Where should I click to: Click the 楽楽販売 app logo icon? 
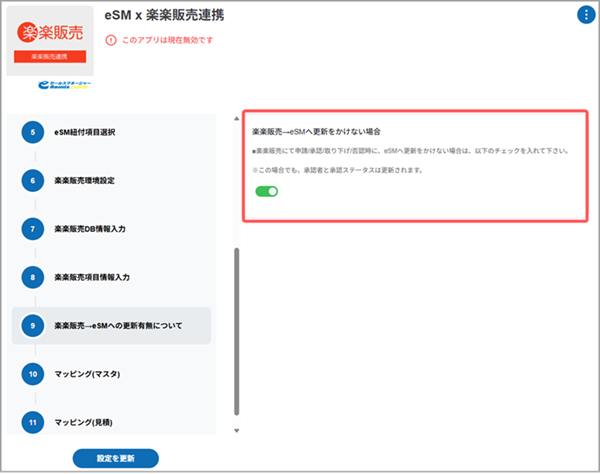point(49,40)
